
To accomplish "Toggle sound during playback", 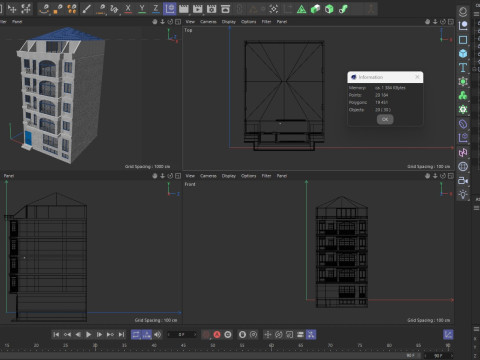I will 158,334.
